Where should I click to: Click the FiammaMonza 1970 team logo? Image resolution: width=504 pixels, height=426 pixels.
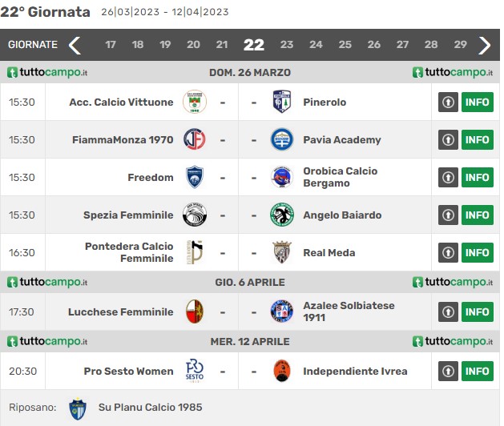(x=195, y=139)
